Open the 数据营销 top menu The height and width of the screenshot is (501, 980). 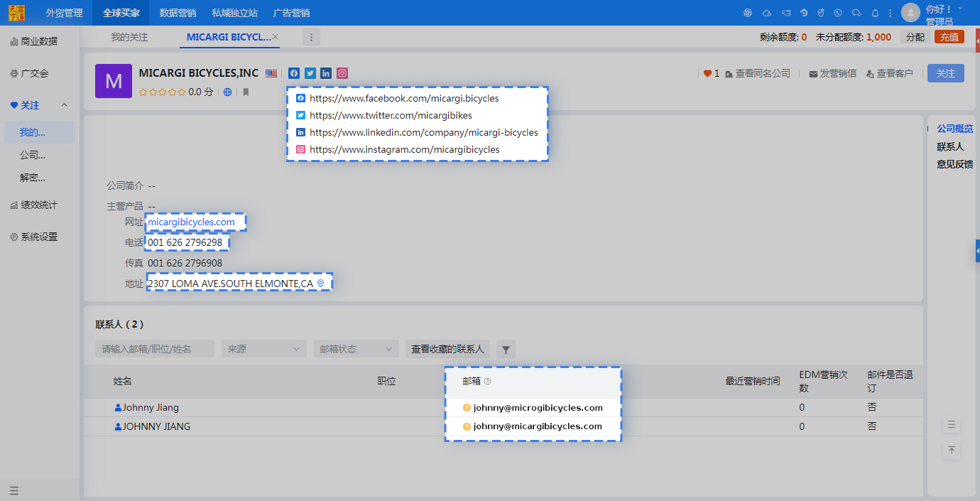(178, 13)
